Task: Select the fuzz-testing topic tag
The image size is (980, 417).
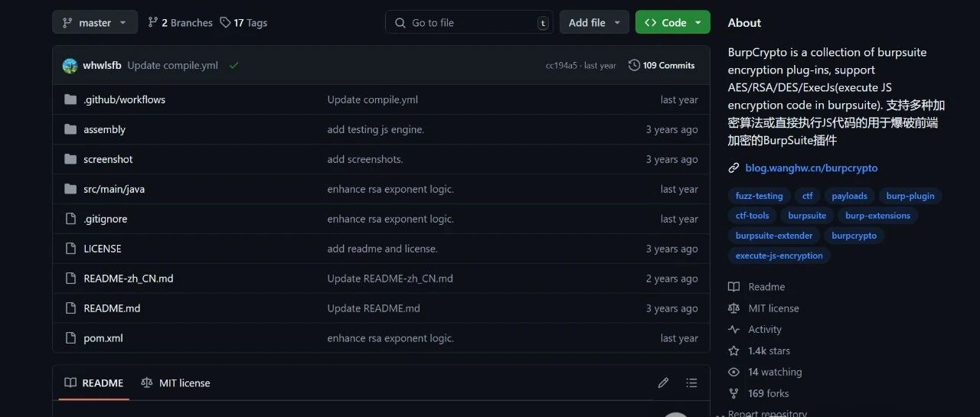Action: coord(759,196)
